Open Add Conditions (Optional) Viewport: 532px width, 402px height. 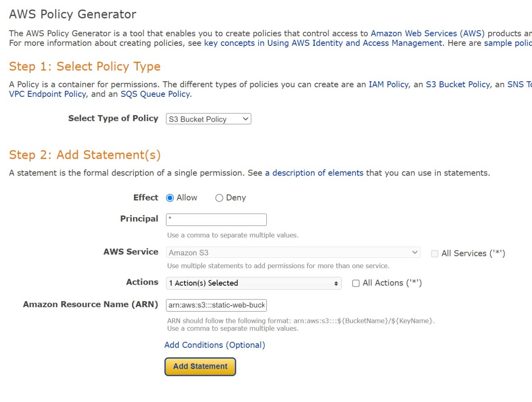215,345
